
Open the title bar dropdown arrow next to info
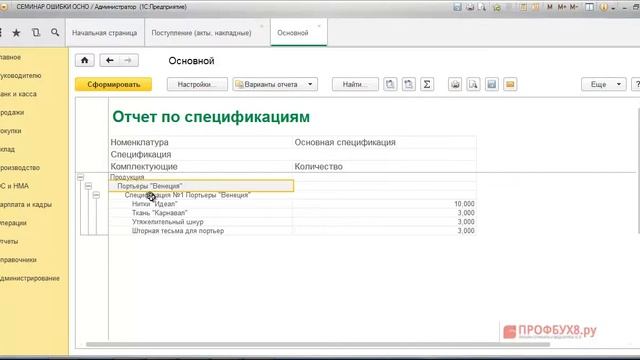coord(613,8)
